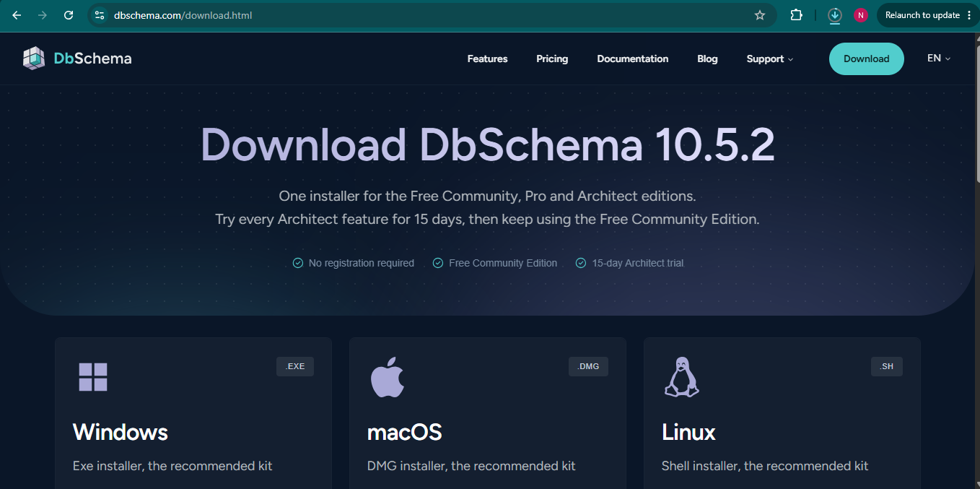Open the Pricing menu item
980x489 pixels.
pyautogui.click(x=552, y=59)
